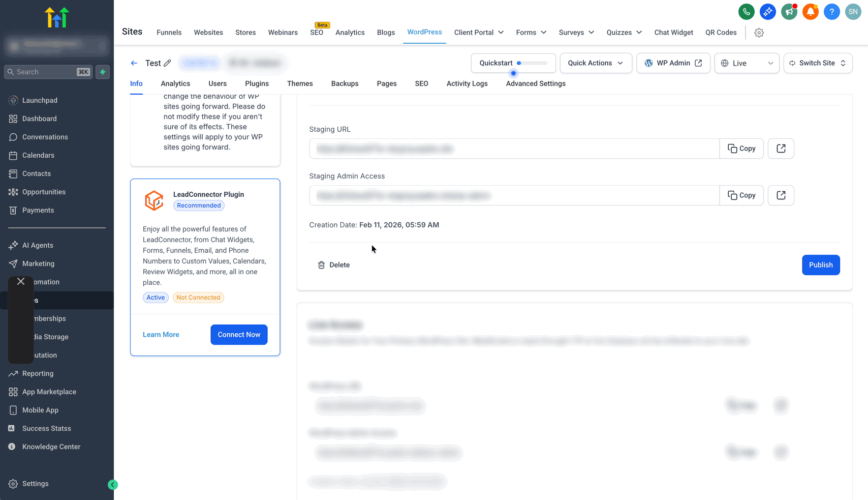This screenshot has width=868, height=500.
Task: Expand the Quick Actions dropdown
Action: tap(596, 63)
